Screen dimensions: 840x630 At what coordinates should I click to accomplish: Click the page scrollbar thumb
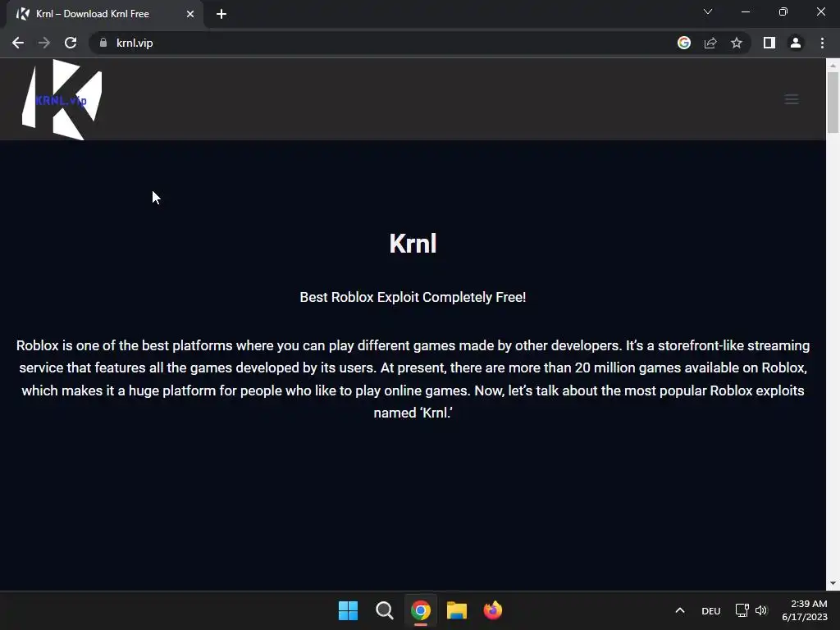[x=833, y=102]
